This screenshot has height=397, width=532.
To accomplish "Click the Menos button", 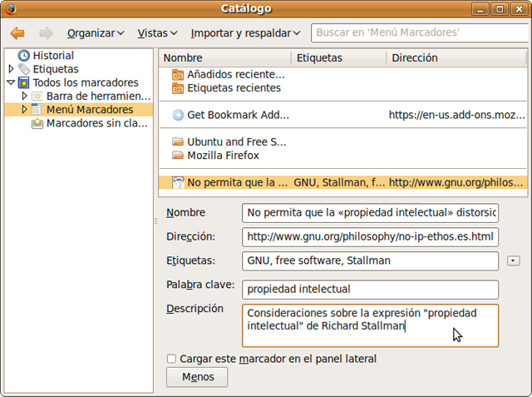I will click(x=197, y=377).
